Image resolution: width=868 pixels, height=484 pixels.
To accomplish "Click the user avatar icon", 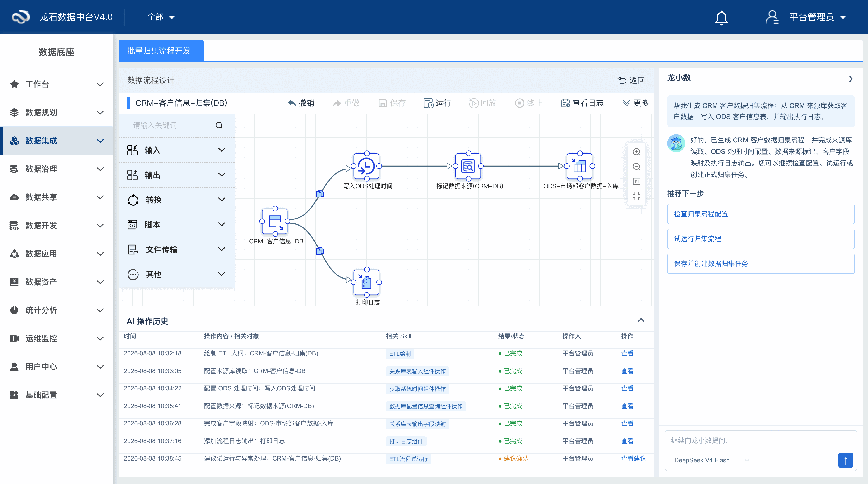I will [772, 17].
